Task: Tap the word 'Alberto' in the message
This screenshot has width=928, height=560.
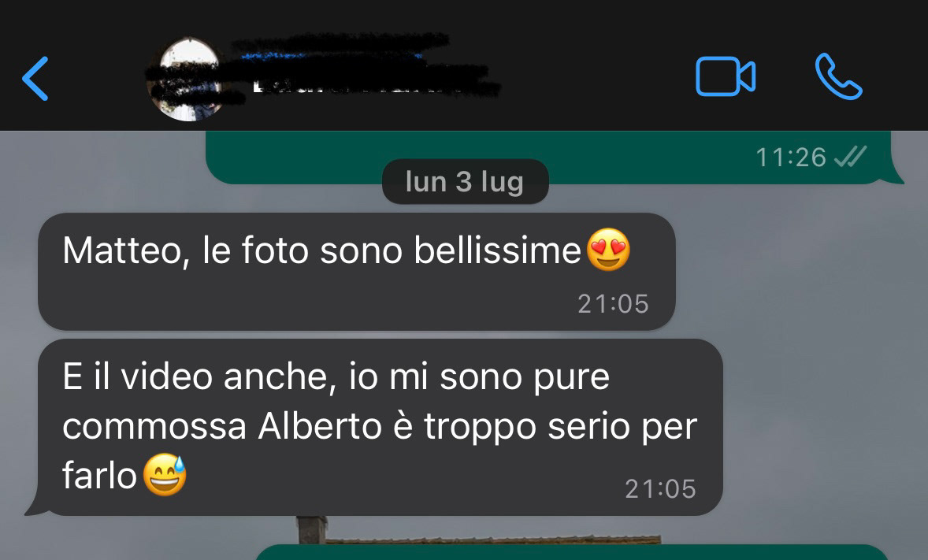Action: click(x=320, y=425)
